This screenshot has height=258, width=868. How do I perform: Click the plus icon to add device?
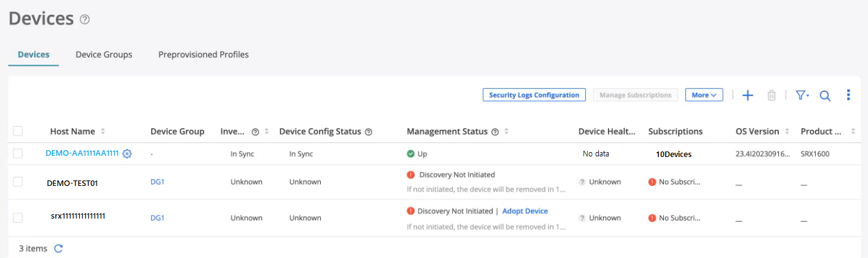(748, 95)
